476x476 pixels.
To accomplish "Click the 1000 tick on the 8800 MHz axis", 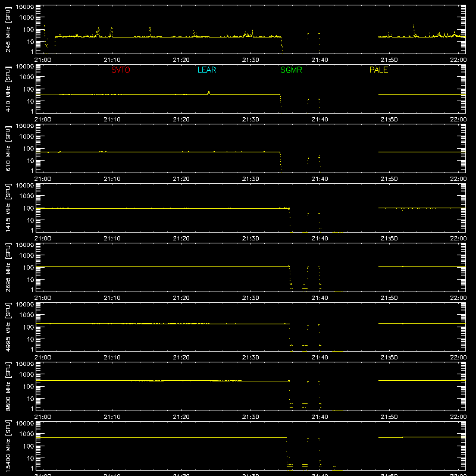I will pos(27,375).
